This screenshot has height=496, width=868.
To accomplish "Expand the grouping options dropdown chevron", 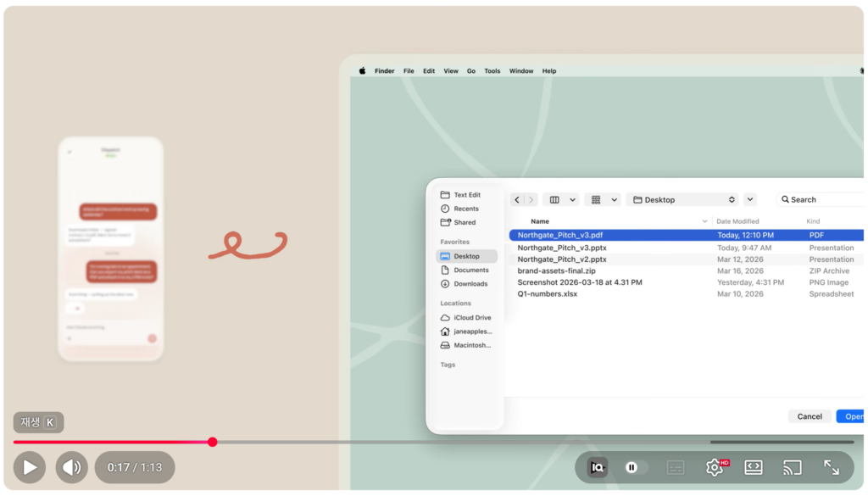I will (x=614, y=199).
